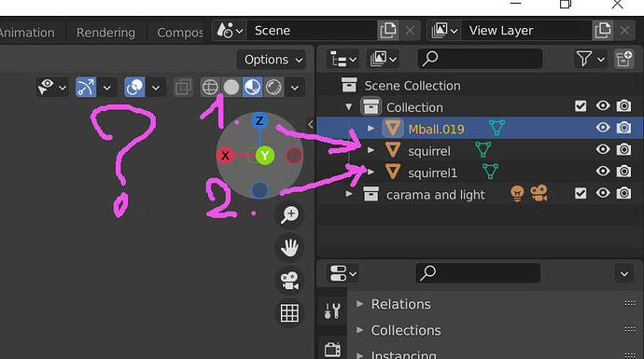644x359 pixels.
Task: Click squirrel1 mesh data icon
Action: [x=490, y=171]
